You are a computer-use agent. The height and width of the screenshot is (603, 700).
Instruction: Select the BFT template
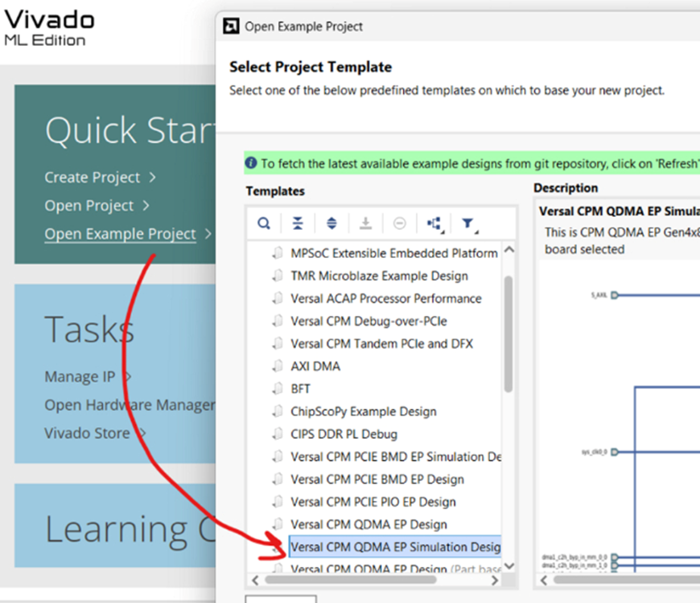coord(300,389)
